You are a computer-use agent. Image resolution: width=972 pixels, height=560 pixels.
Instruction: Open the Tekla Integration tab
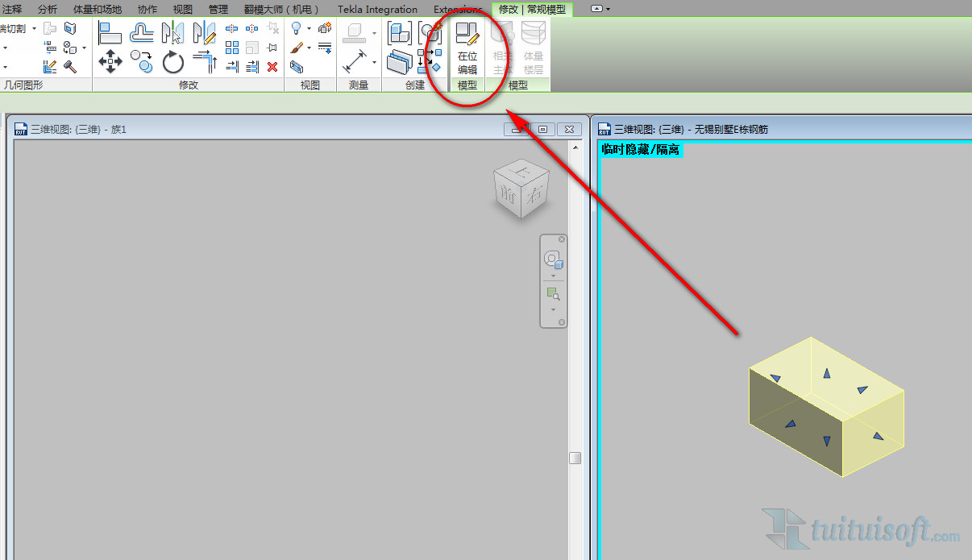click(377, 10)
